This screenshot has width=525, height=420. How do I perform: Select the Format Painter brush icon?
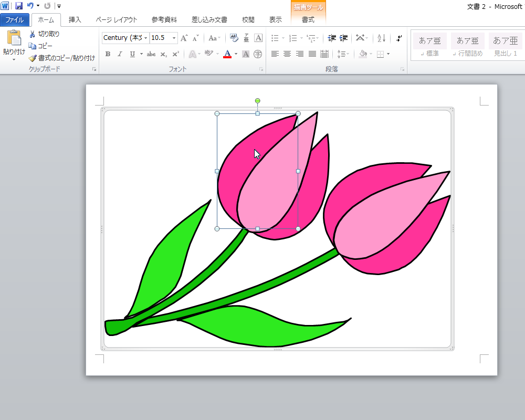tap(33, 58)
